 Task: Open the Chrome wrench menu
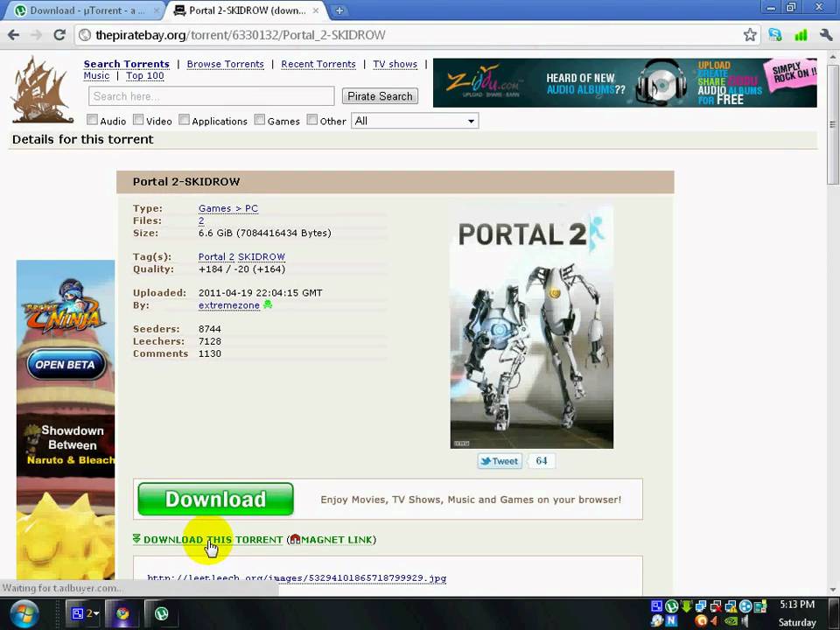(x=826, y=35)
